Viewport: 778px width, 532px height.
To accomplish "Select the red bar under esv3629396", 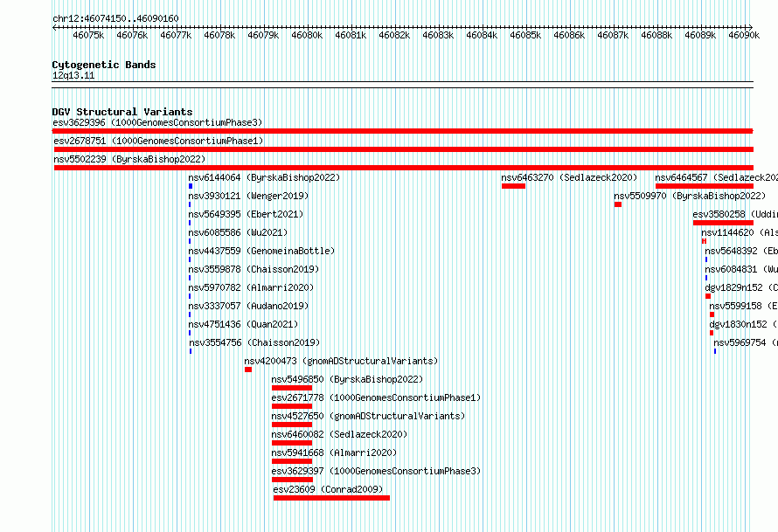I will 402,131.
